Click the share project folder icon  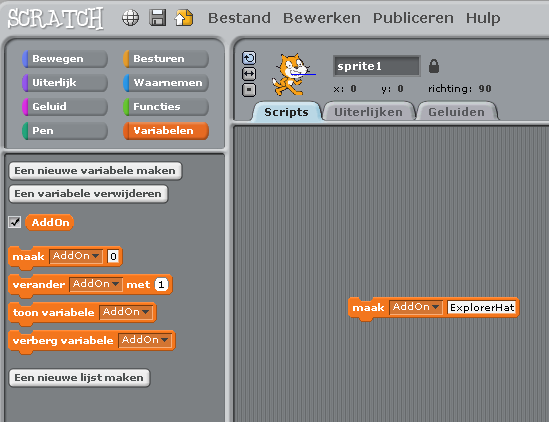coord(184,18)
